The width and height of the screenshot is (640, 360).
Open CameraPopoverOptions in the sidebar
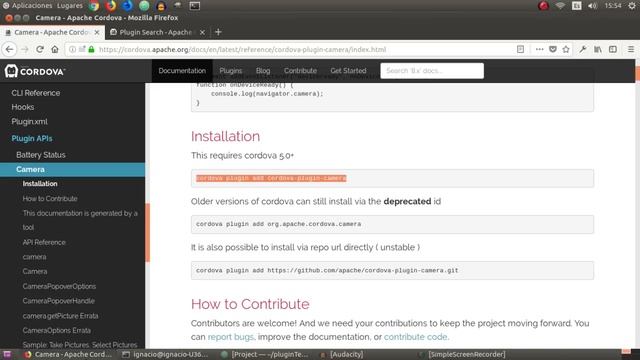click(x=59, y=286)
